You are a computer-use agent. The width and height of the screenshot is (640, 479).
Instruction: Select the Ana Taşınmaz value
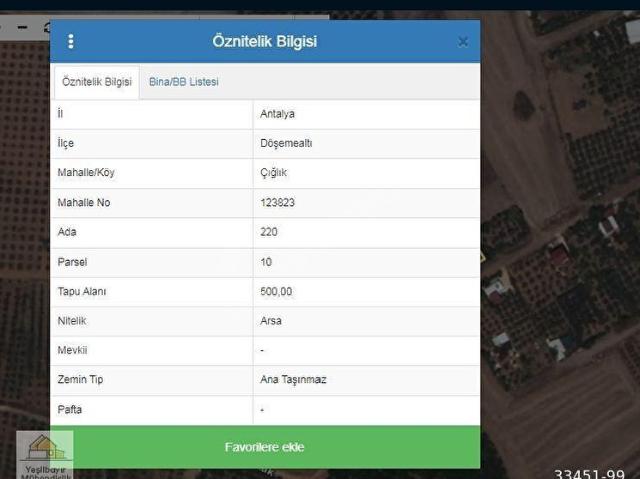tap(293, 379)
